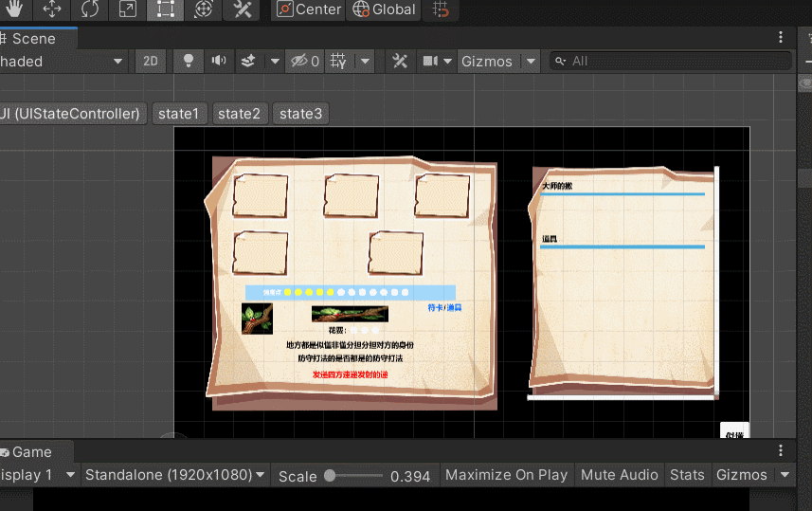Image resolution: width=812 pixels, height=511 pixels.
Task: Select the leaf branch item icon
Action: click(257, 319)
